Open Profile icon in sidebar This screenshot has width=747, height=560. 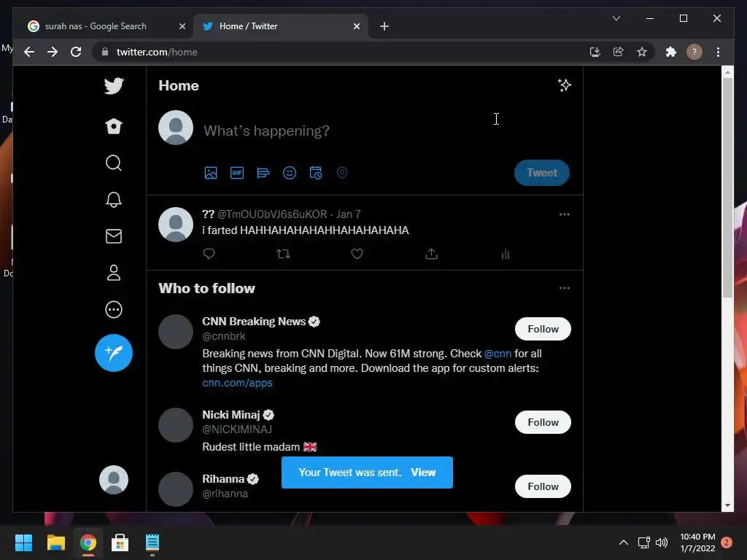(114, 273)
